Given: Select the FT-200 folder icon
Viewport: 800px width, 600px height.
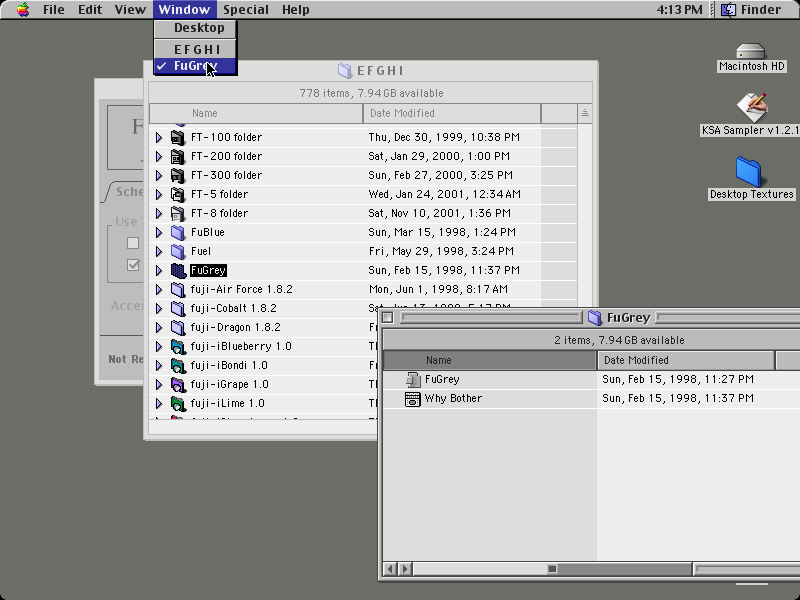Looking at the screenshot, I should [x=178, y=156].
